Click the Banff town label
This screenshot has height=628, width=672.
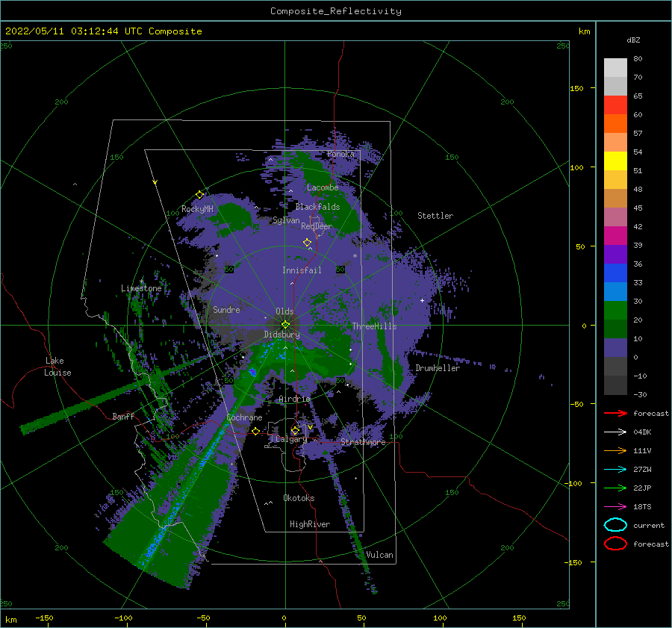[123, 417]
